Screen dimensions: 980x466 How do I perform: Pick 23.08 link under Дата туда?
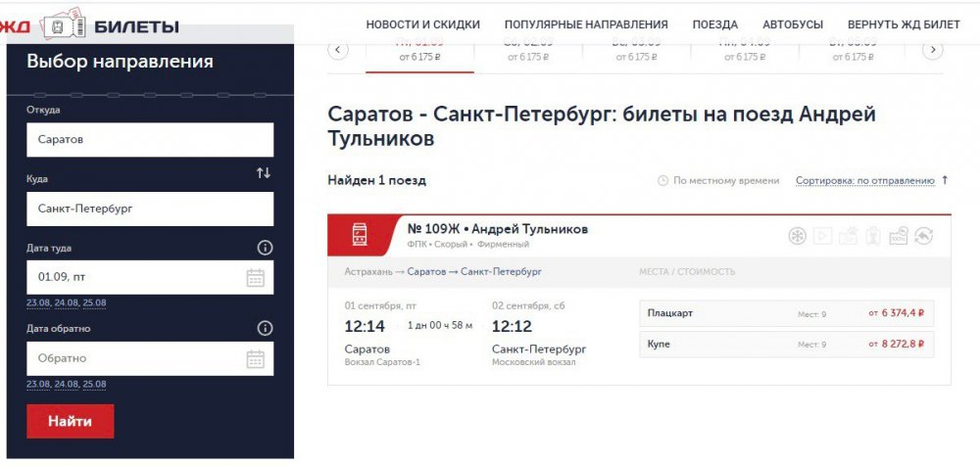coord(38,303)
